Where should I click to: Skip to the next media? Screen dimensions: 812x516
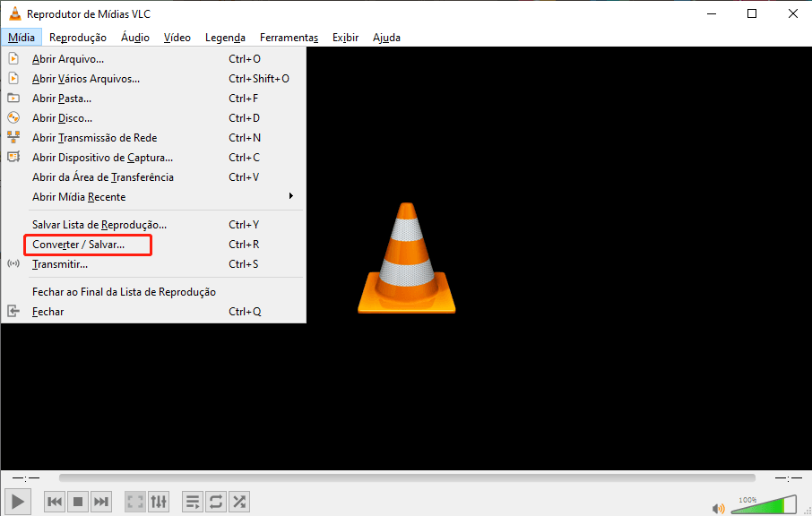click(x=100, y=502)
